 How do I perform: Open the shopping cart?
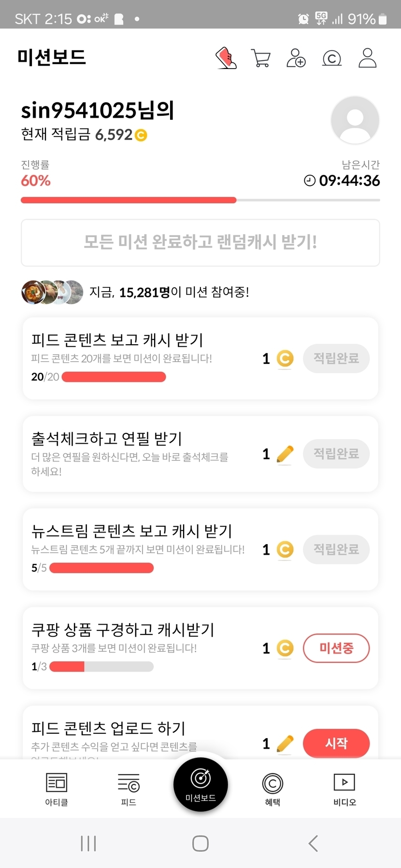261,58
